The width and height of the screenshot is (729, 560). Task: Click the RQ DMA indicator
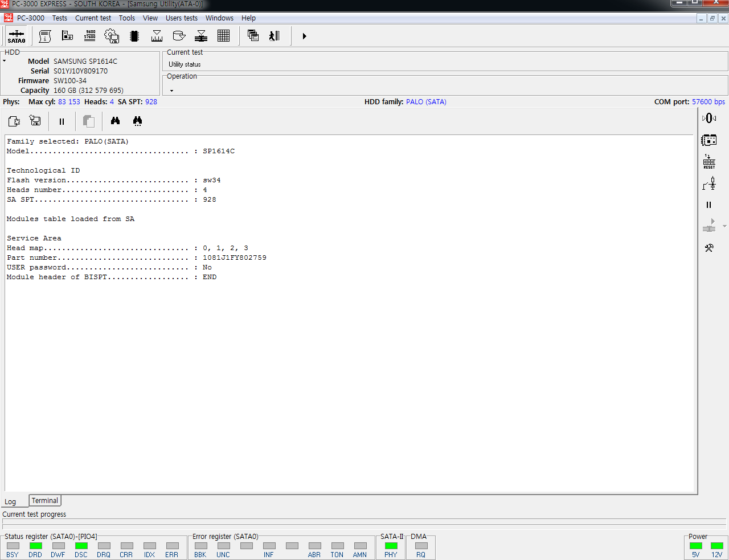tap(421, 546)
